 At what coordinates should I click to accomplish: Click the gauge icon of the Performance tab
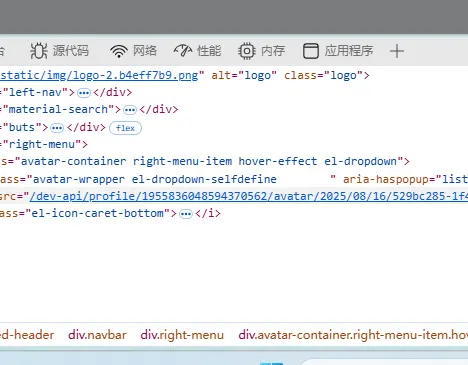(183, 51)
